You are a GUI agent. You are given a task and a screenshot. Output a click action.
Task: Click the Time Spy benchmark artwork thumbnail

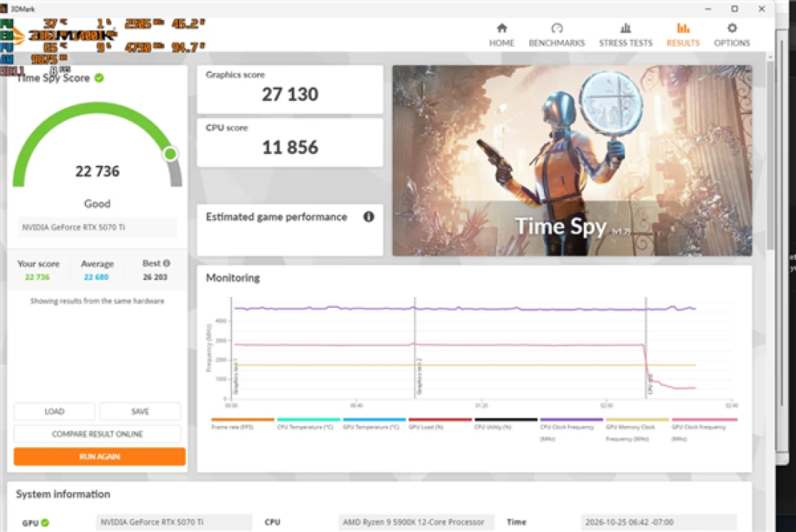coord(572,161)
